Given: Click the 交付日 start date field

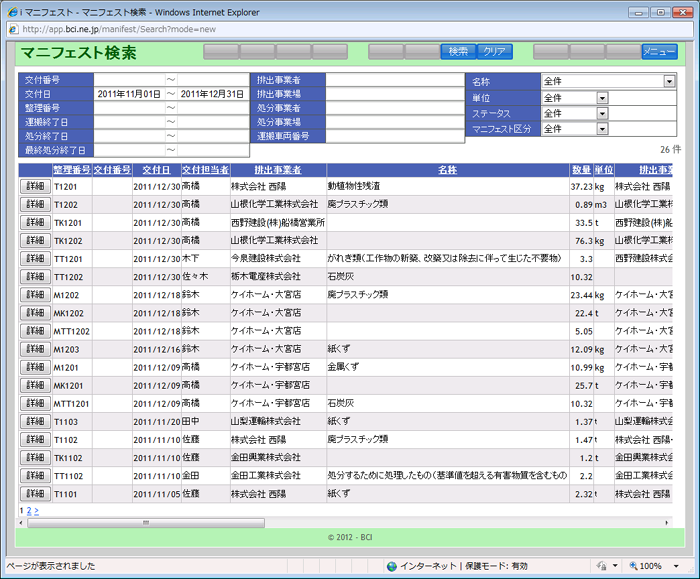Looking at the screenshot, I should coord(129,94).
